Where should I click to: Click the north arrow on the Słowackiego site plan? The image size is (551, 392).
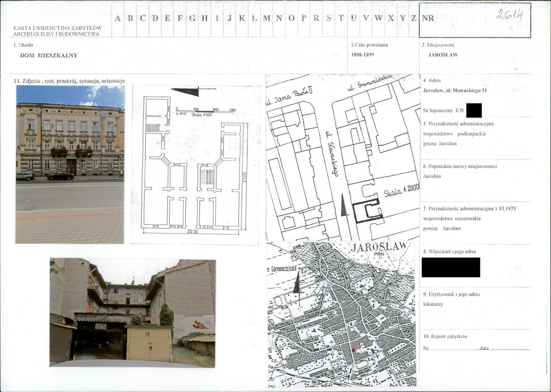[x=344, y=205]
